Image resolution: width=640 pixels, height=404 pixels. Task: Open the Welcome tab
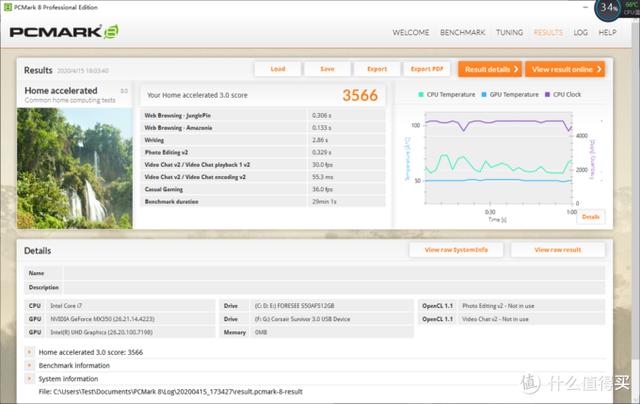coord(411,32)
